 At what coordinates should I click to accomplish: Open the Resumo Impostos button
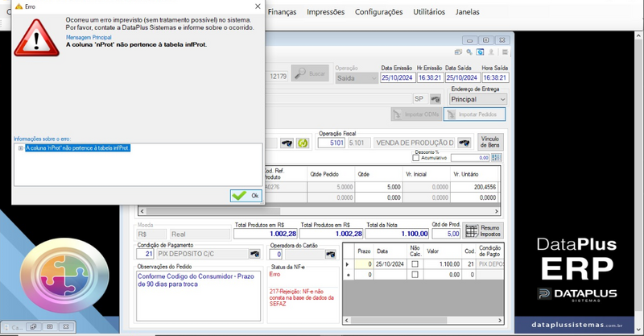click(483, 230)
